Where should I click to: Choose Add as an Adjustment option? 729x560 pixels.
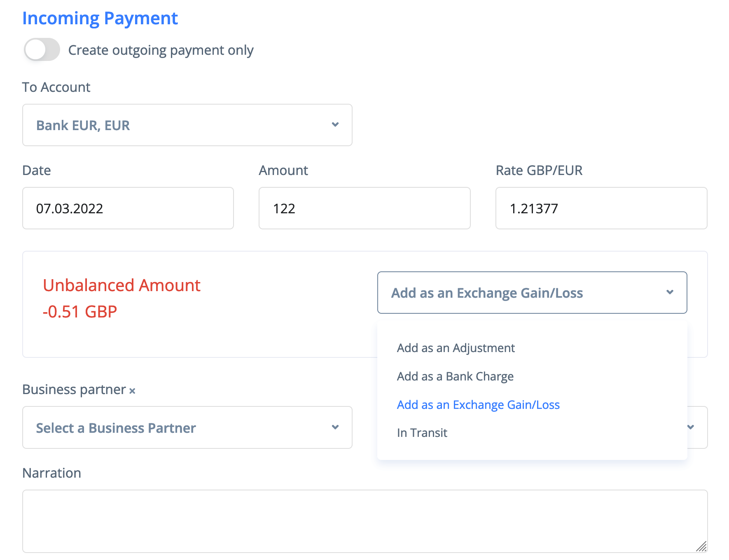[456, 348]
